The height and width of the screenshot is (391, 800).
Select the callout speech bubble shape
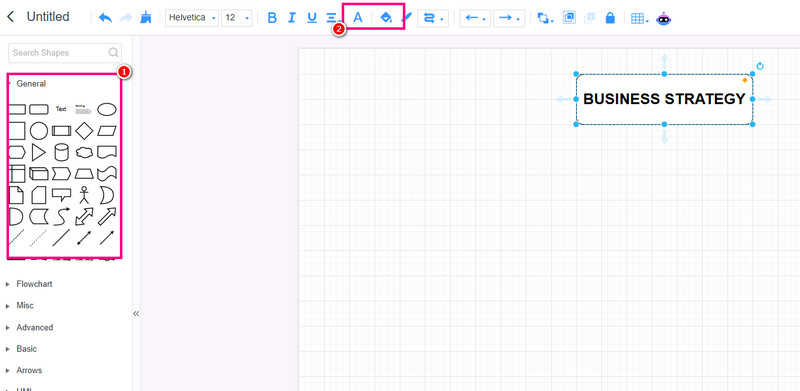(62, 196)
